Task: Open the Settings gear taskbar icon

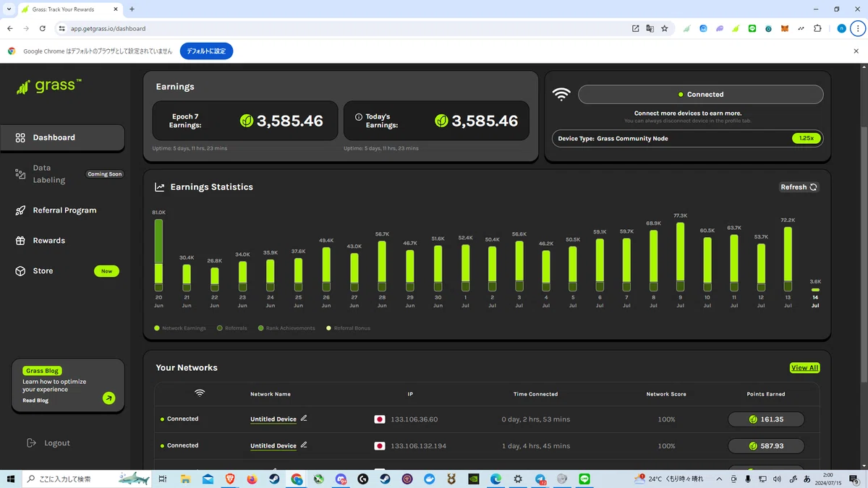Action: tap(518, 479)
